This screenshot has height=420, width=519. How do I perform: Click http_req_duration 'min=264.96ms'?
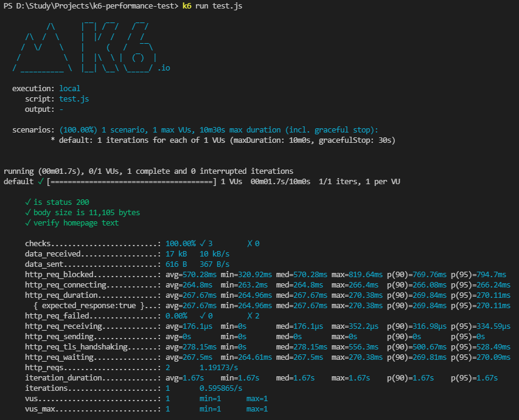(x=246, y=295)
